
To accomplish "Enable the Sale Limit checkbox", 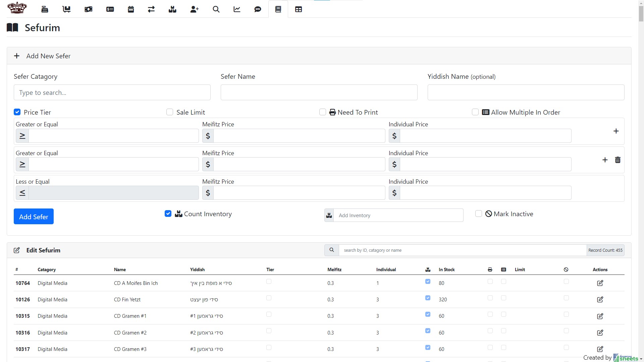I will point(170,112).
